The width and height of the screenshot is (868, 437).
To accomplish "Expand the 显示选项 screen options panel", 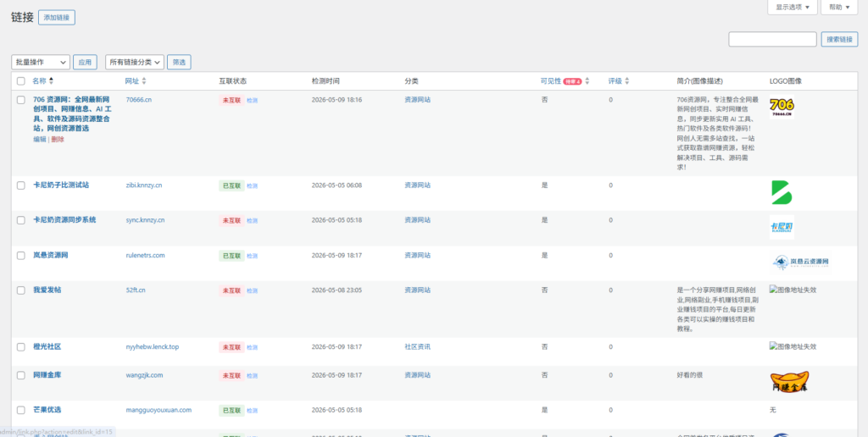I will 793,7.
